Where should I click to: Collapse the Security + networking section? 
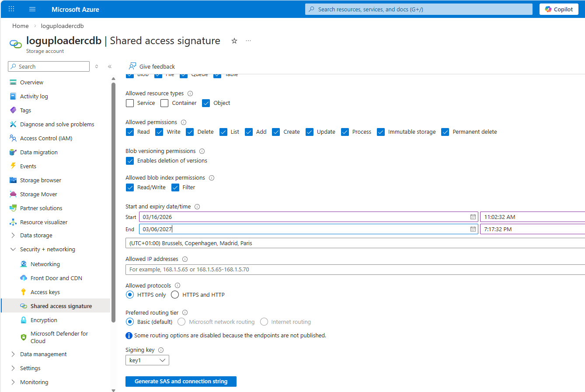tap(13, 250)
